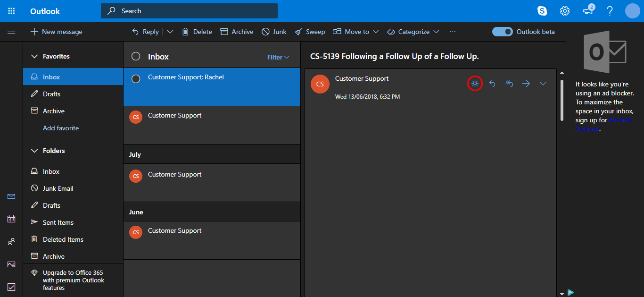Click the June group header

212,212
